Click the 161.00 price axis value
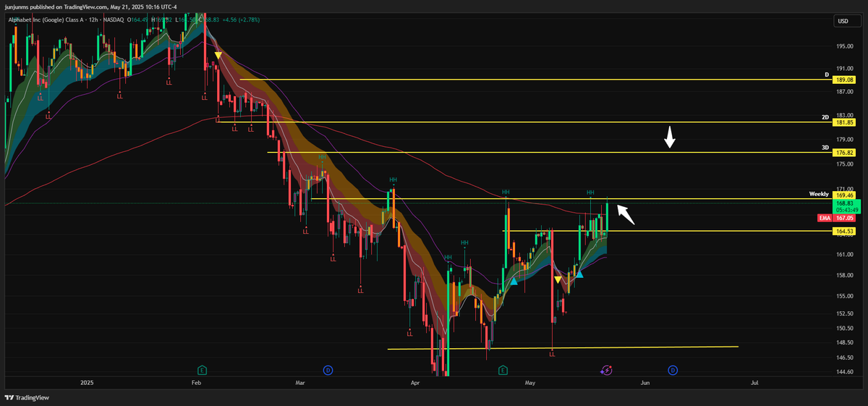868x406 pixels. pyautogui.click(x=844, y=254)
